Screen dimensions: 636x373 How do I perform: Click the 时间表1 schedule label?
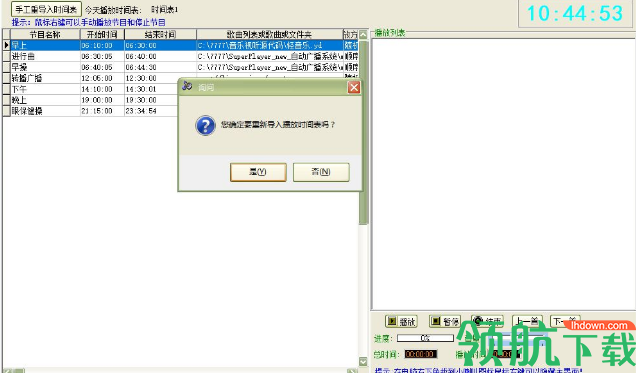pos(164,9)
